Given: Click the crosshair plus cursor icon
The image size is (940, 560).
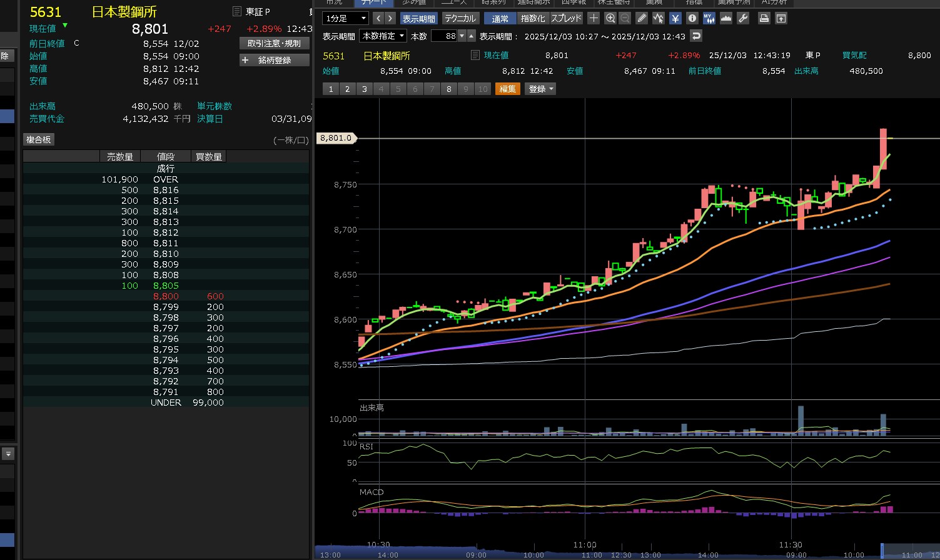Looking at the screenshot, I should (594, 18).
